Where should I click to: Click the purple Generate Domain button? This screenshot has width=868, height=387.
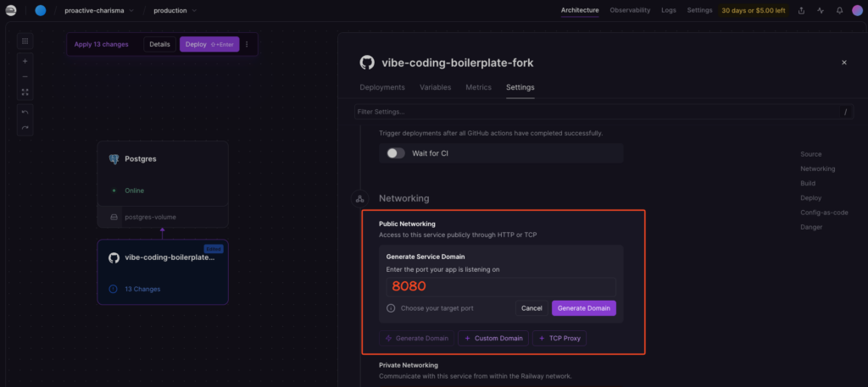point(583,308)
